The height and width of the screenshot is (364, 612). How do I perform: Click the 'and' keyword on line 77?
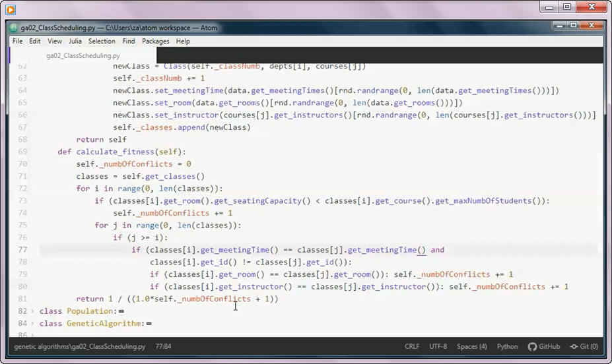click(437, 250)
